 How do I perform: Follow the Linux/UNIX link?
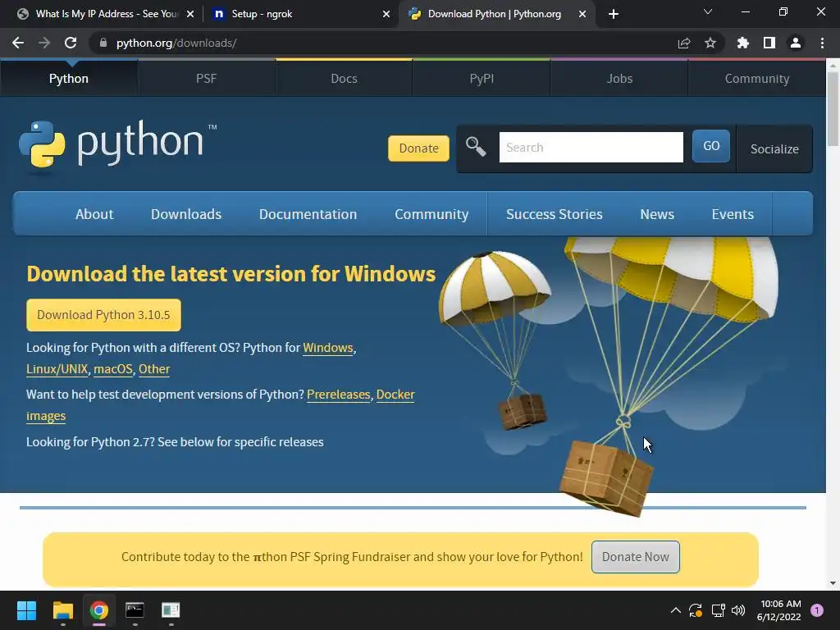coord(57,369)
